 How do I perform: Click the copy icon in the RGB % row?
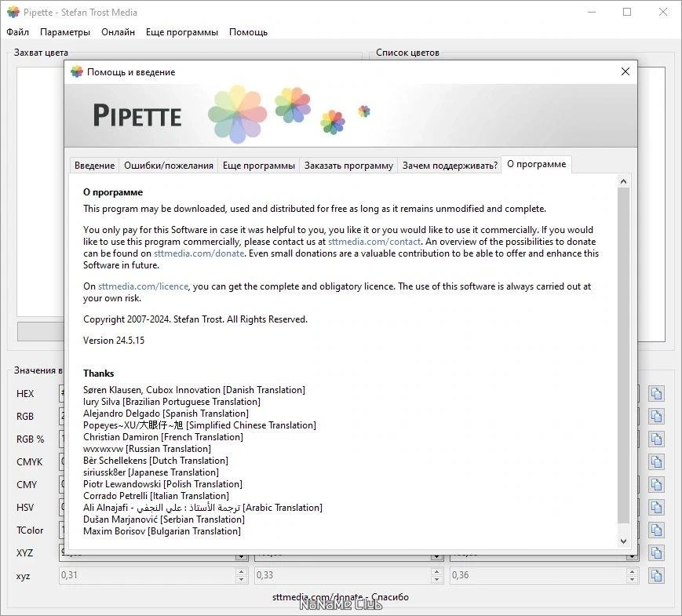click(x=656, y=439)
